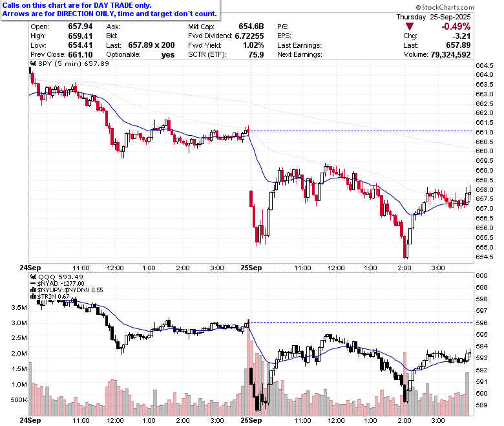Click the Next Earnings label
The height and width of the screenshot is (426, 504).
click(300, 54)
